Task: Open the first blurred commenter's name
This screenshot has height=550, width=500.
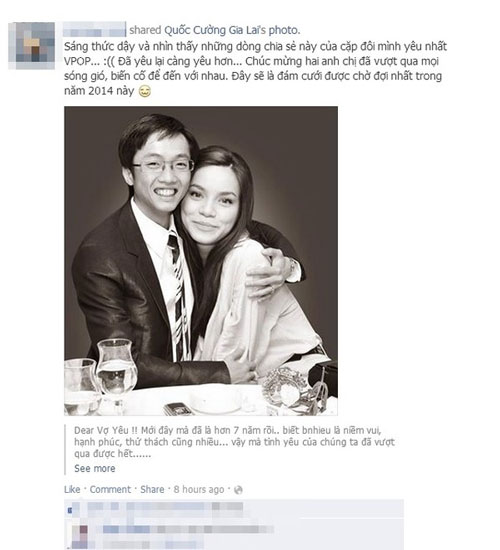Action: (127, 529)
